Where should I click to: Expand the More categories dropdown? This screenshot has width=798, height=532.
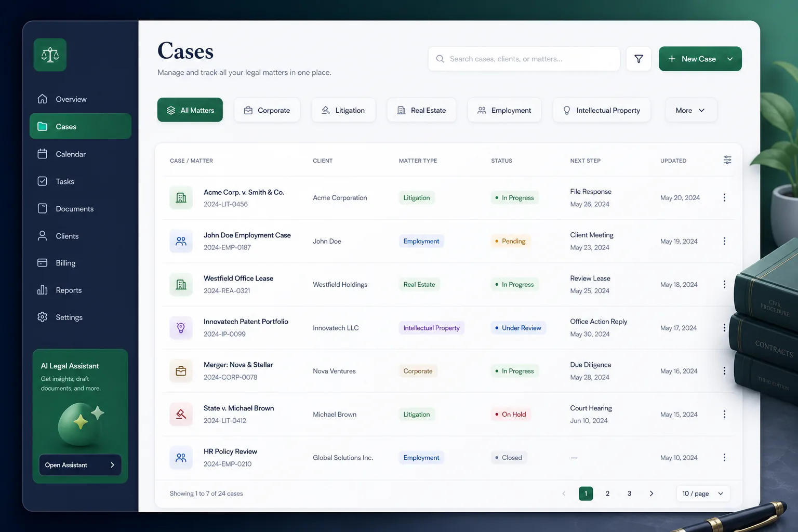pyautogui.click(x=691, y=110)
